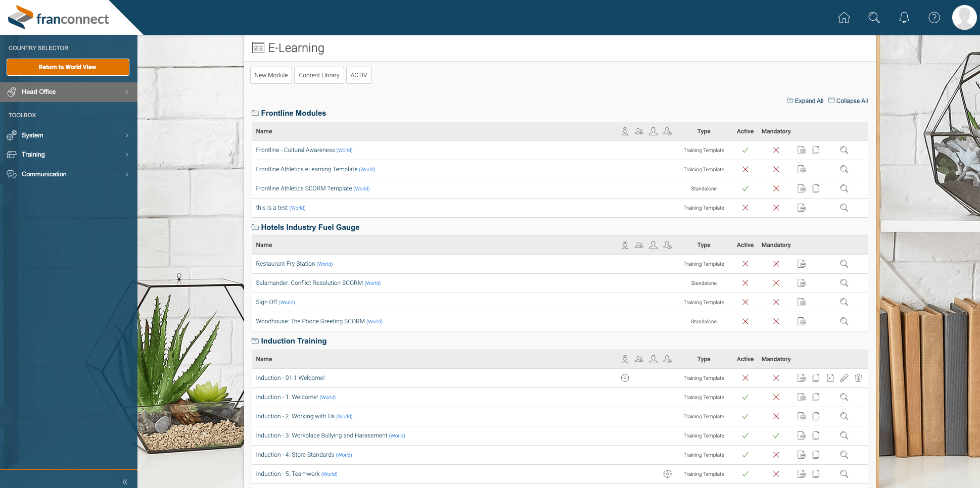Delete Induction - 01.1 Welcome! with trash icon
980x488 pixels.
coord(858,378)
